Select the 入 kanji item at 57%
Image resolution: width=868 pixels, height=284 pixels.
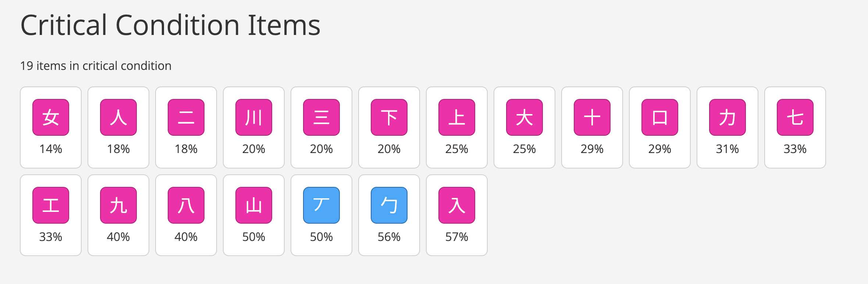pos(457,205)
